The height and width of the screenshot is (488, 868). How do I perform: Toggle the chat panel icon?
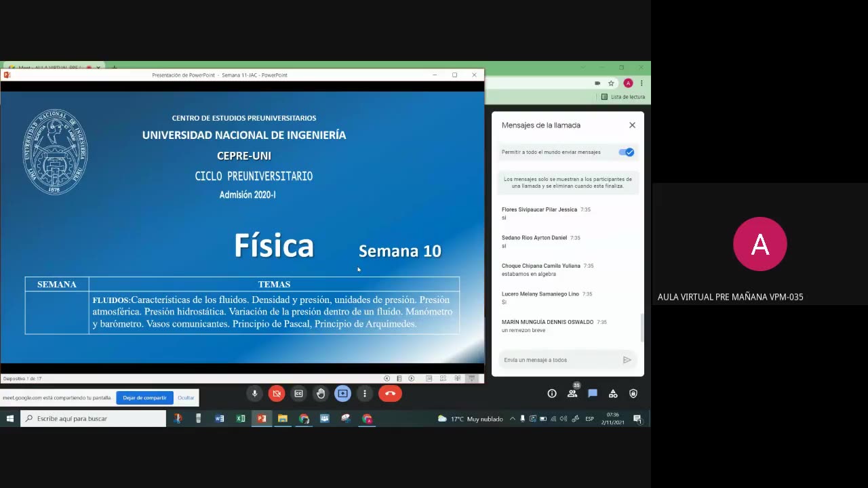(x=593, y=394)
